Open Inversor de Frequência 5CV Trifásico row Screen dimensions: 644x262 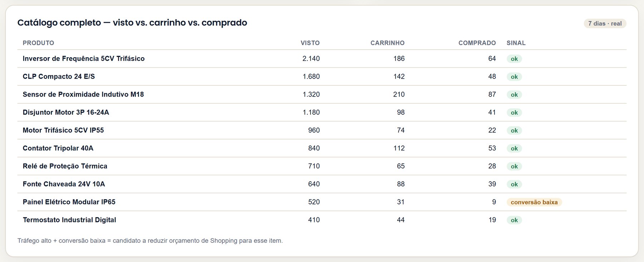click(322, 59)
